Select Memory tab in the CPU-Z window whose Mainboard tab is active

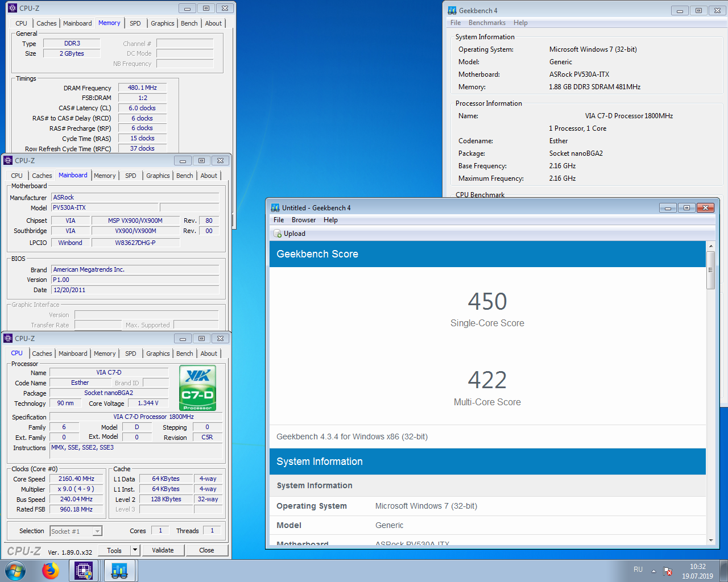pos(105,176)
